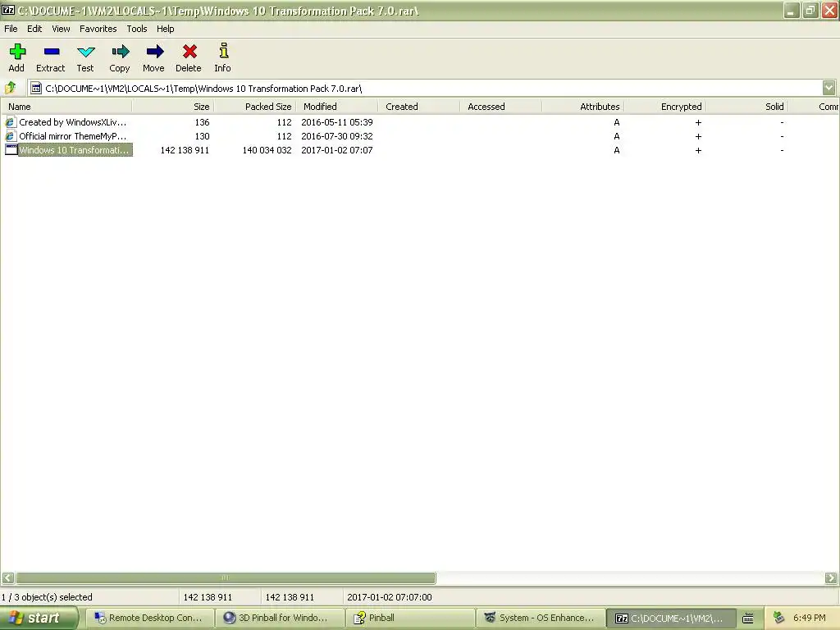Switch to Remote Desktop Connection taskbar item

pos(148,618)
